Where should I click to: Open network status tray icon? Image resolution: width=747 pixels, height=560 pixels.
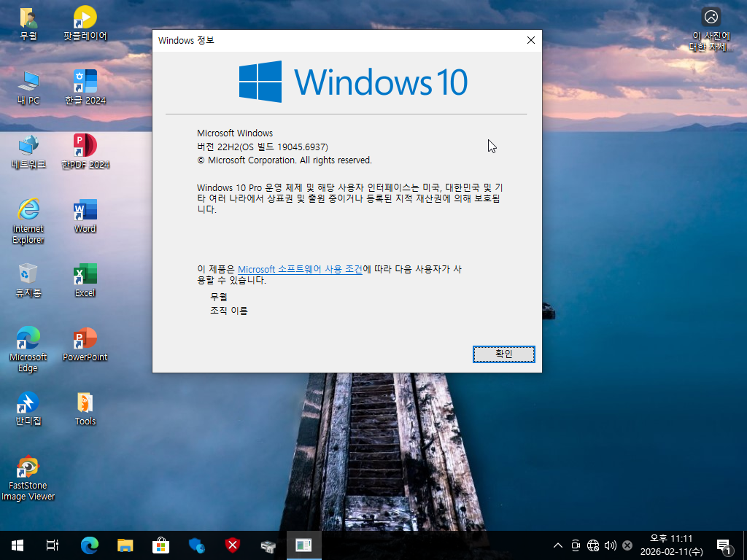point(592,545)
